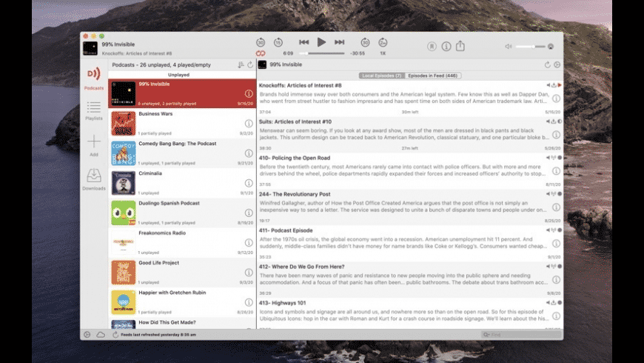This screenshot has width=644, height=363.
Task: Select the Duolingo Spanish Podcast
Action: (x=182, y=213)
